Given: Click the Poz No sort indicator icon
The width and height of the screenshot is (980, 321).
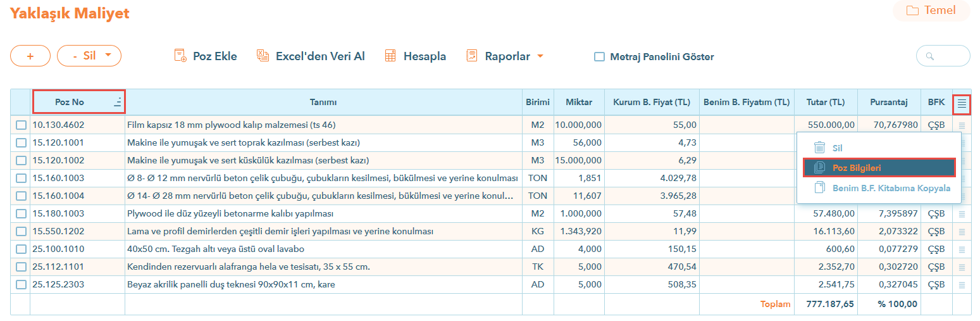Looking at the screenshot, I should tap(118, 102).
